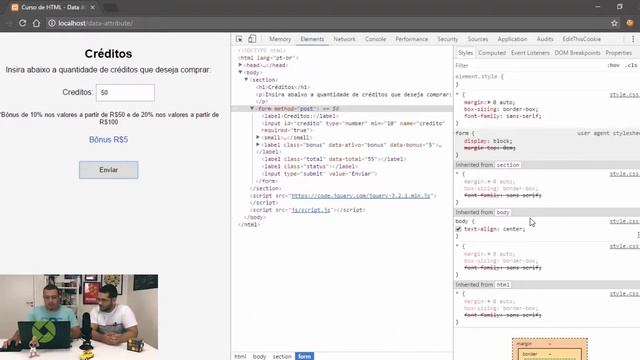Toggle the .cls class editor button
Image resolution: width=640 pixels, height=360 pixels.
click(631, 65)
